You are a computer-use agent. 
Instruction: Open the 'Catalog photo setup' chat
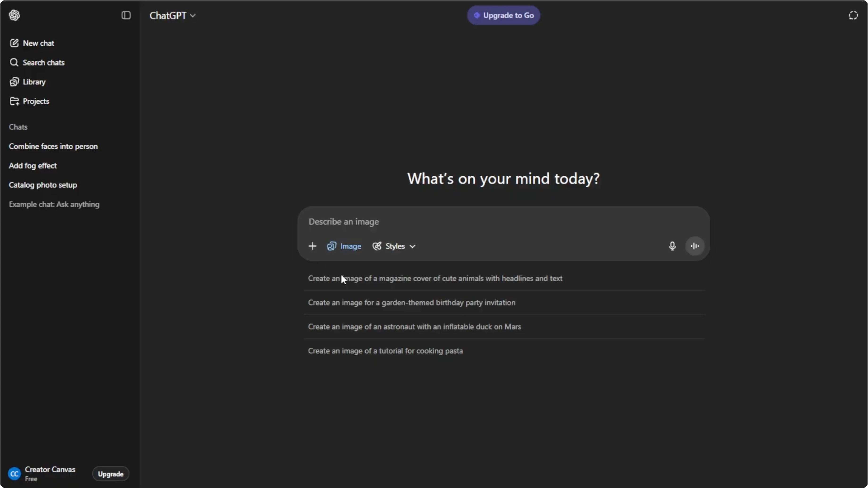43,185
